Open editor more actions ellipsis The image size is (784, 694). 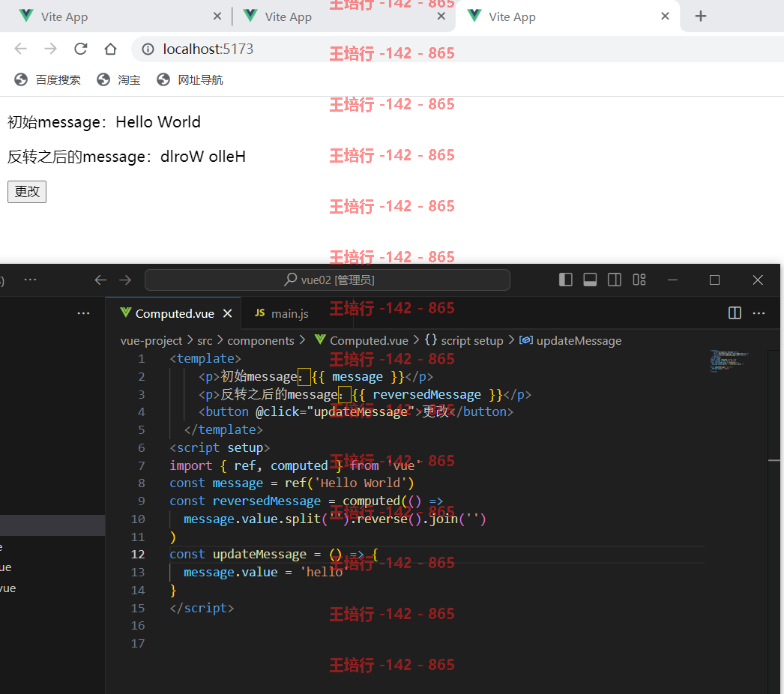pos(759,313)
